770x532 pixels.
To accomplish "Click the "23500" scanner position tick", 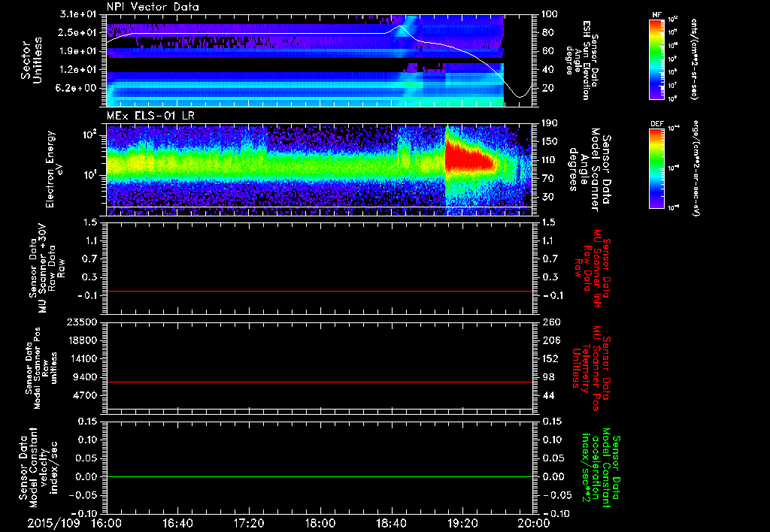I will click(x=83, y=322).
